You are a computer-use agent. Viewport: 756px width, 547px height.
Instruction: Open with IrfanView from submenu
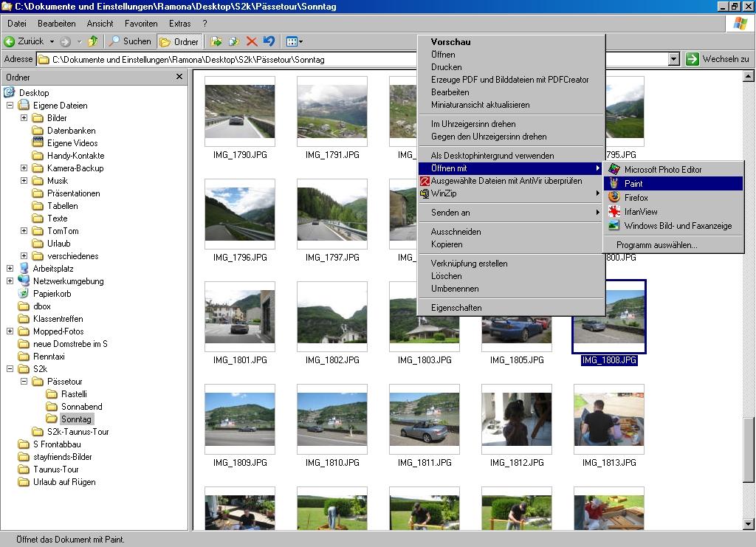tap(640, 212)
